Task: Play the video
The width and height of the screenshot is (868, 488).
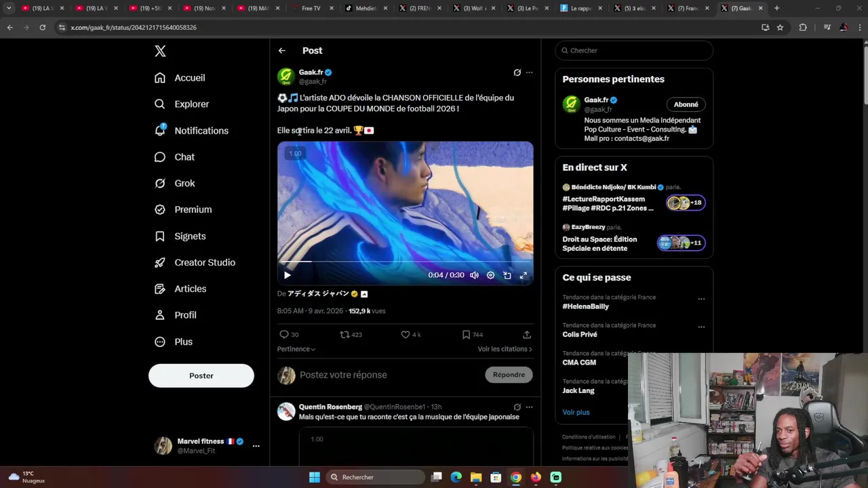Action: 287,275
